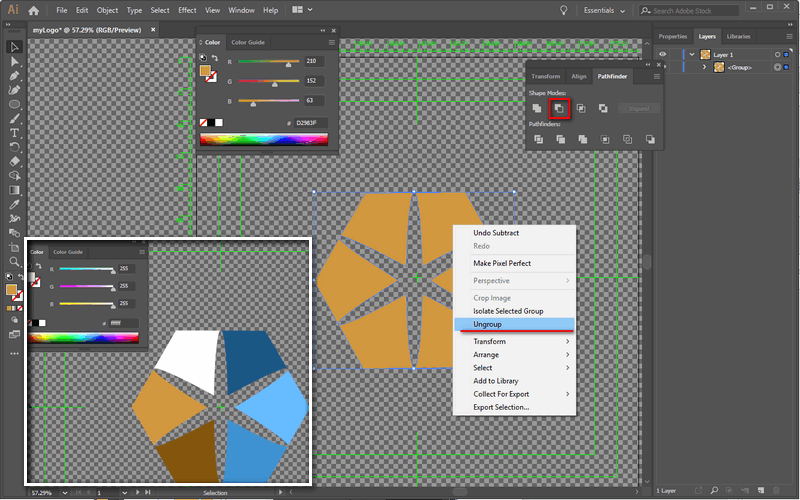Viewport: 800px width, 500px height.
Task: Click target circle of Group sublayer
Action: (777, 67)
